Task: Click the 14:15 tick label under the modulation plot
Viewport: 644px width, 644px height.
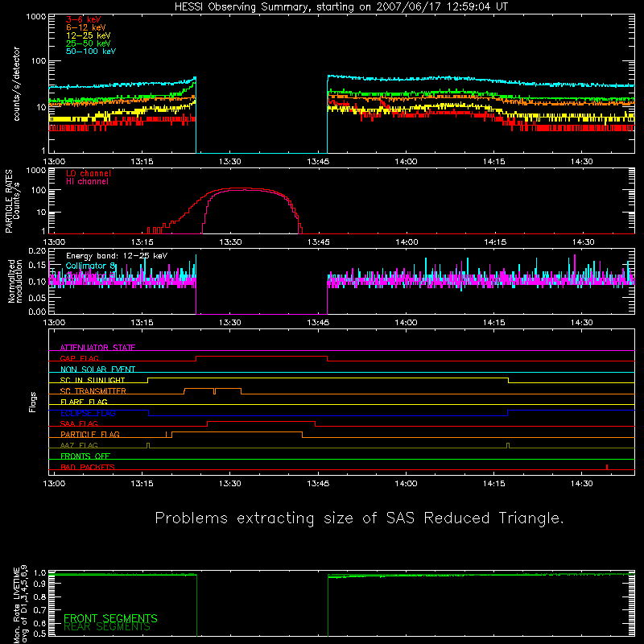Action: (494, 323)
